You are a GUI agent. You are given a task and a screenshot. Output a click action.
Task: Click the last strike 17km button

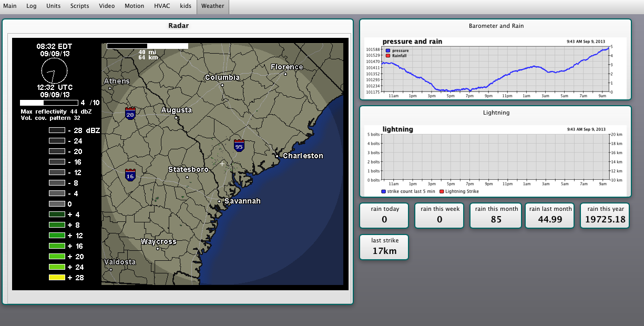(x=384, y=247)
